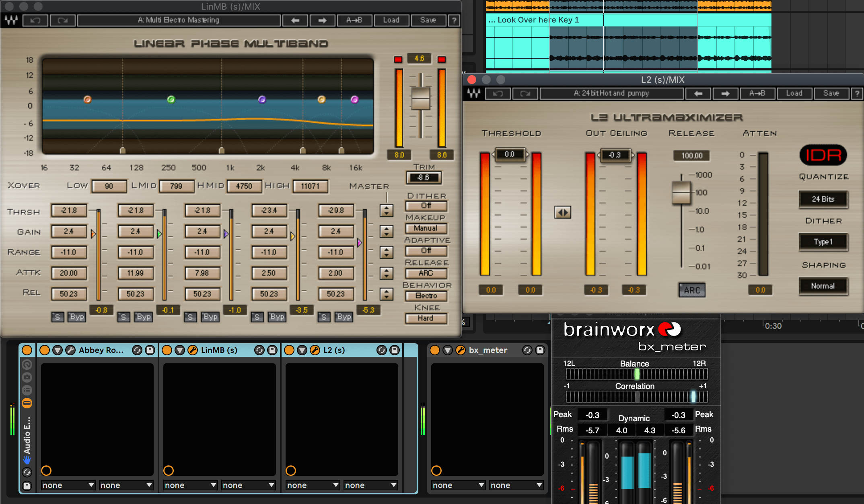Click the Waves logo in L2 toolbar

coord(474,94)
